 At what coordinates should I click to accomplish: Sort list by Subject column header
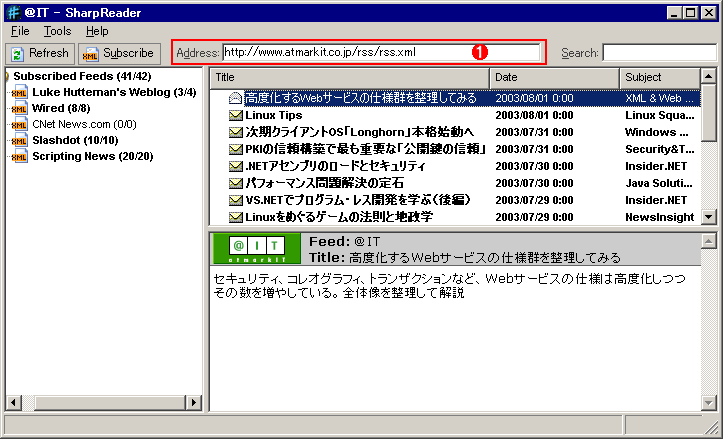660,77
